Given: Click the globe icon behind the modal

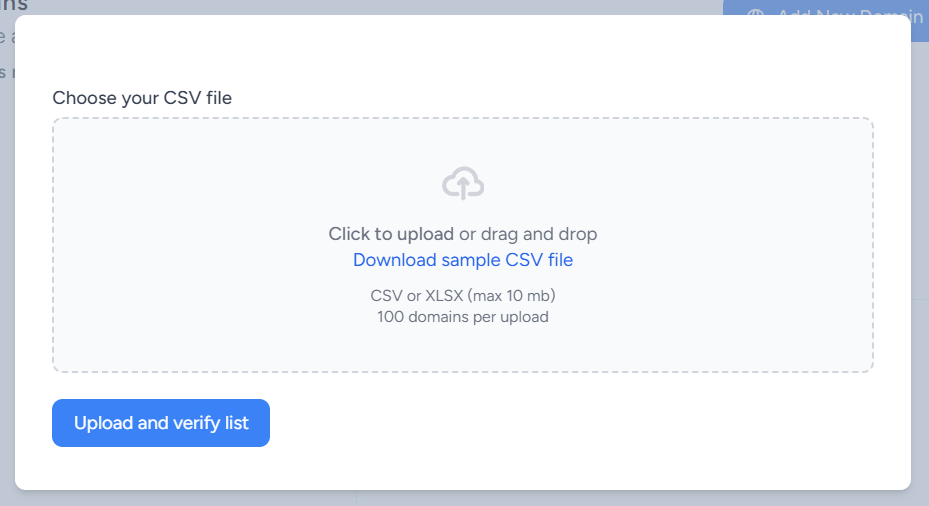Looking at the screenshot, I should click(x=755, y=12).
